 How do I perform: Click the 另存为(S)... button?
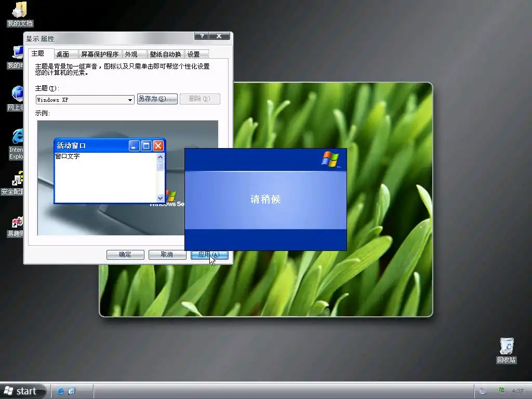(157, 99)
